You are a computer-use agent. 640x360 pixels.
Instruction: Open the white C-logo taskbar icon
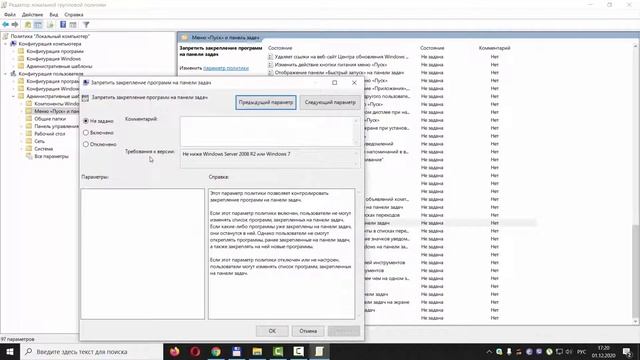coord(298,351)
